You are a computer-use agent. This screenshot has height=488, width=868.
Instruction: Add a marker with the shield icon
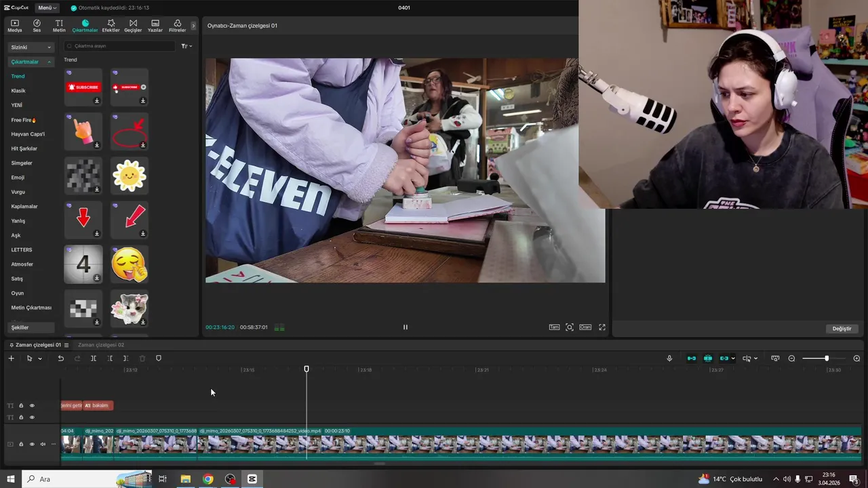(159, 359)
